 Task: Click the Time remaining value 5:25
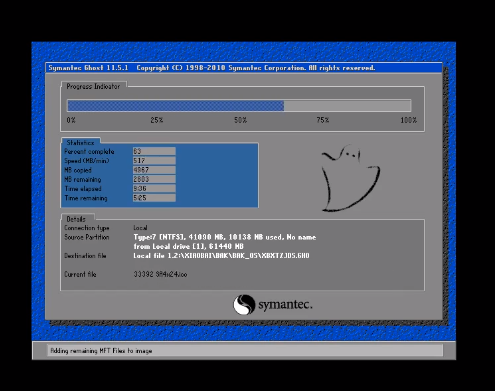tap(154, 198)
